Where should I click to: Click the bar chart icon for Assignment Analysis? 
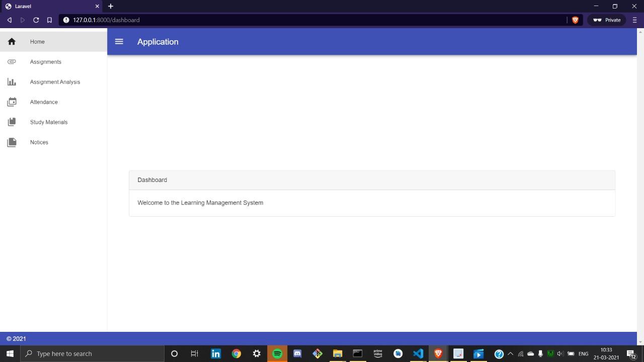pyautogui.click(x=12, y=82)
